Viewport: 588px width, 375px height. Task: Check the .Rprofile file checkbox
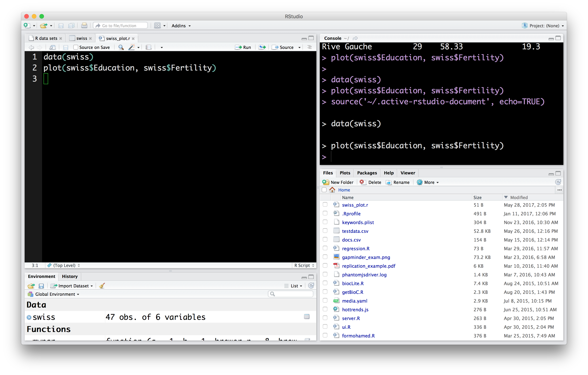[325, 213]
